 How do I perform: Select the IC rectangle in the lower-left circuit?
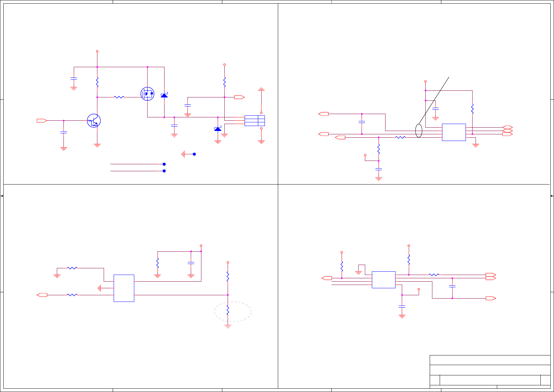point(124,288)
